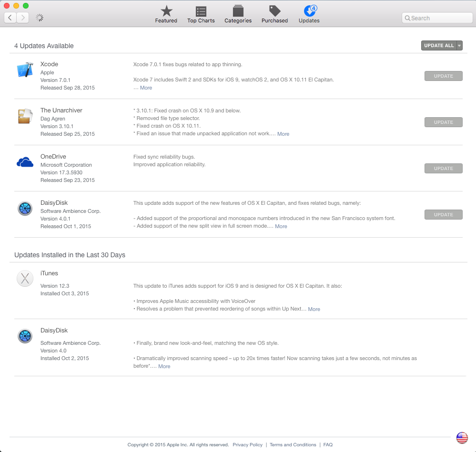The width and height of the screenshot is (476, 452).
Task: Update Xcode
Action: click(443, 76)
